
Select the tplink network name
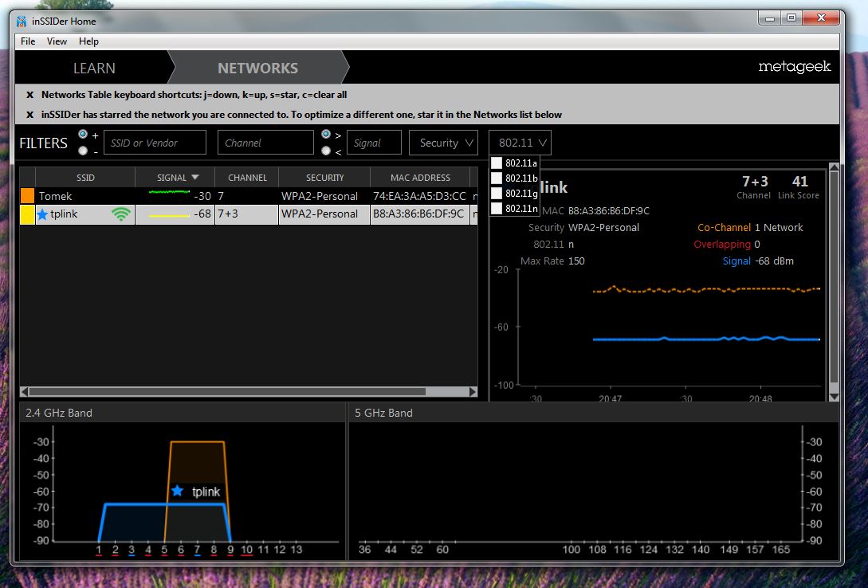(64, 214)
